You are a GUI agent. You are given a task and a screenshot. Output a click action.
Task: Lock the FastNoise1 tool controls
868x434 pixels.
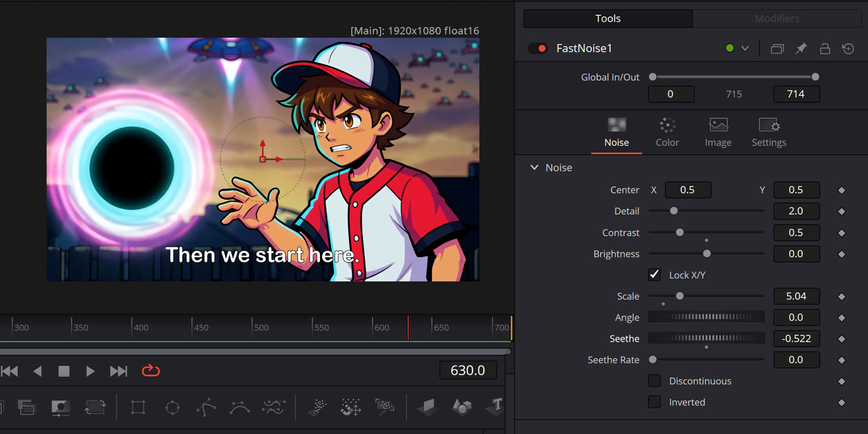(825, 48)
